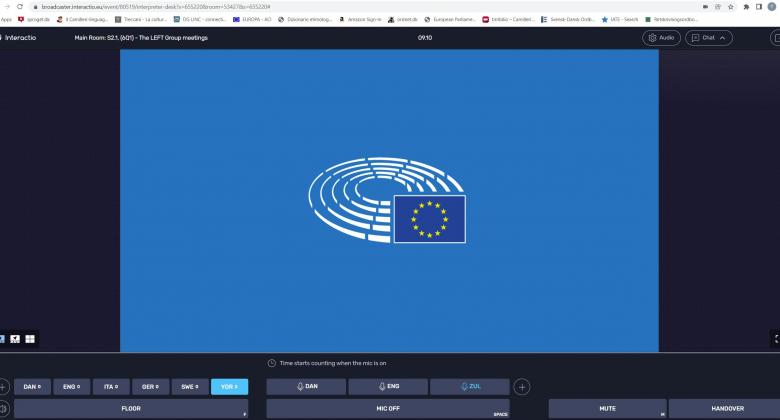
Task: Select the speaker video layout icon
Action: point(15,339)
